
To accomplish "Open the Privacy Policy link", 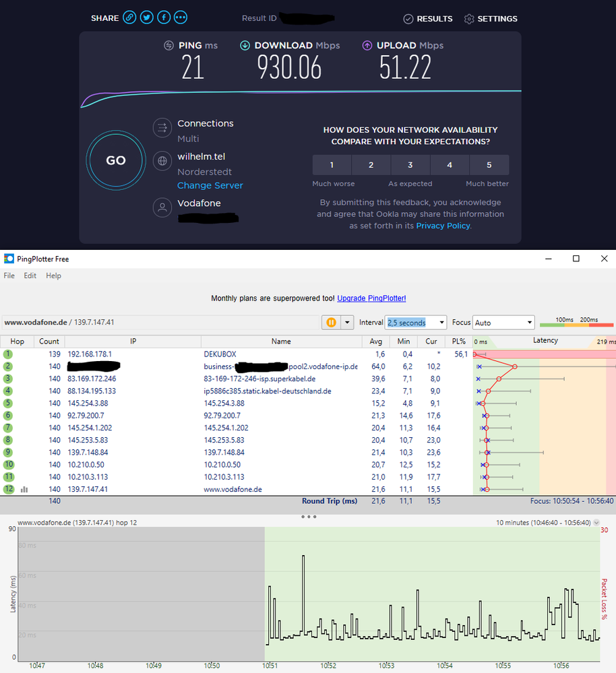I will [x=443, y=226].
